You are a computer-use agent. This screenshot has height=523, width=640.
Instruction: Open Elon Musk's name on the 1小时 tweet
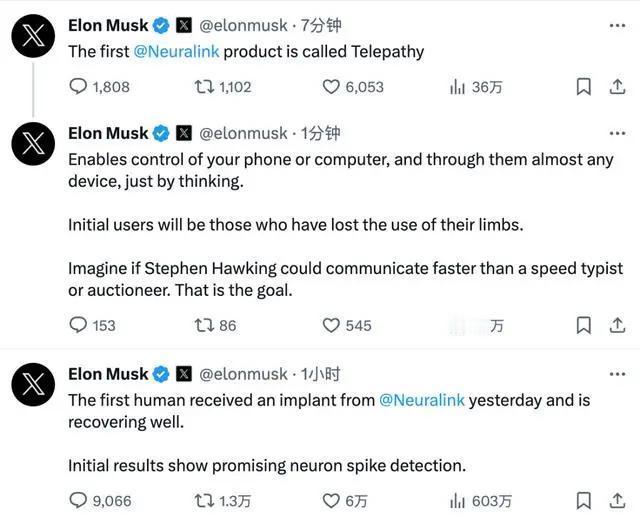(108, 374)
